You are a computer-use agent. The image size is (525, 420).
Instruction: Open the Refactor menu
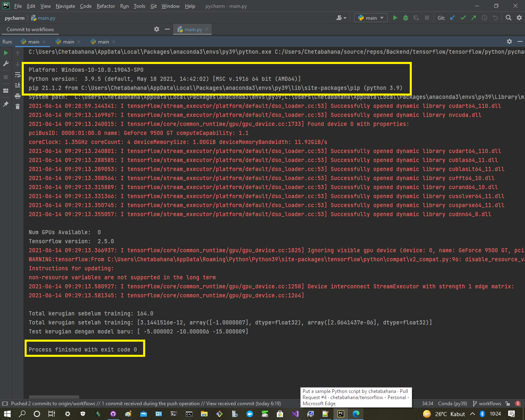(x=106, y=6)
